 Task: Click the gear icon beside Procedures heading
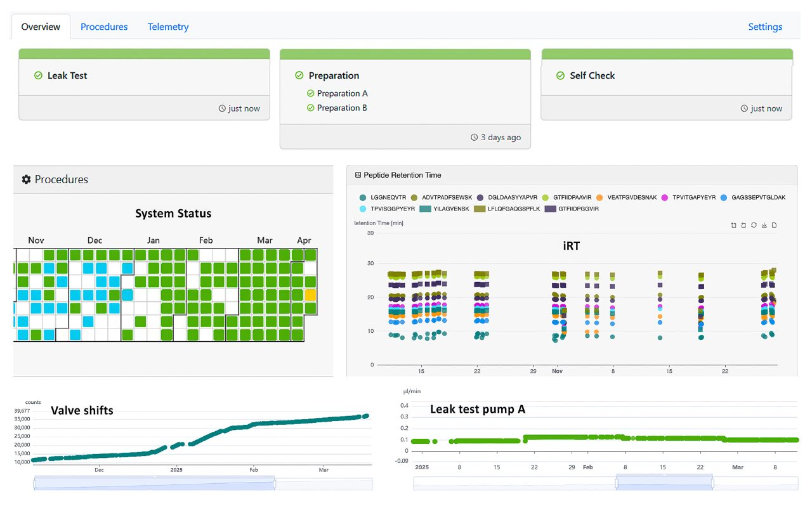(26, 179)
